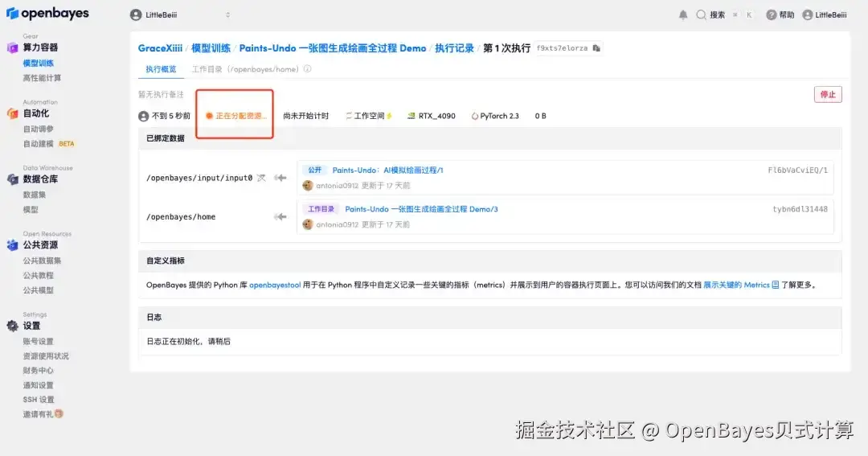Click the 公开 tag on the dataset row

[x=314, y=170]
